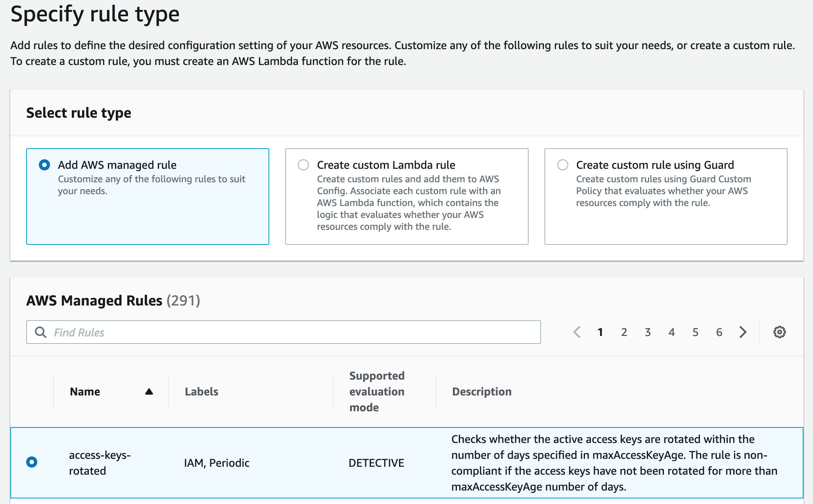Click the Labels column header

[x=201, y=391]
